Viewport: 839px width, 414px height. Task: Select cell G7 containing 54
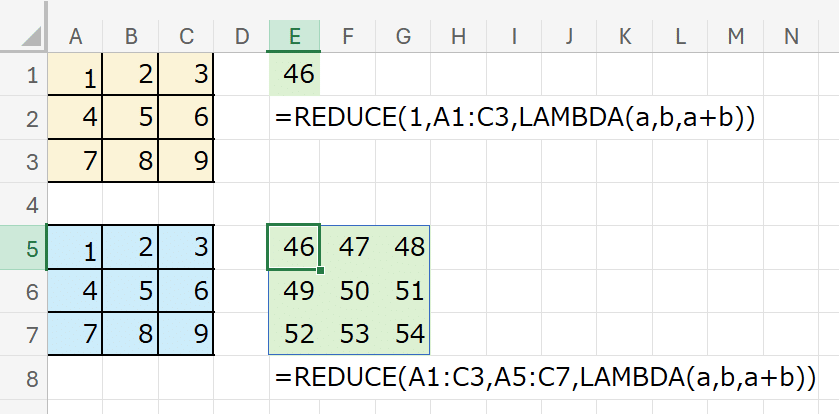(403, 334)
